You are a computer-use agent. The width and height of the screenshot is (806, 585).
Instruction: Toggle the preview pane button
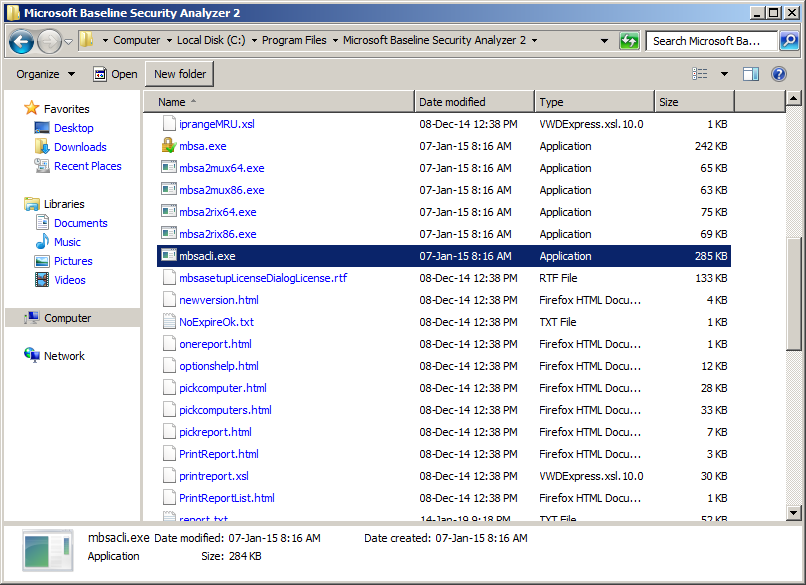[x=750, y=74]
